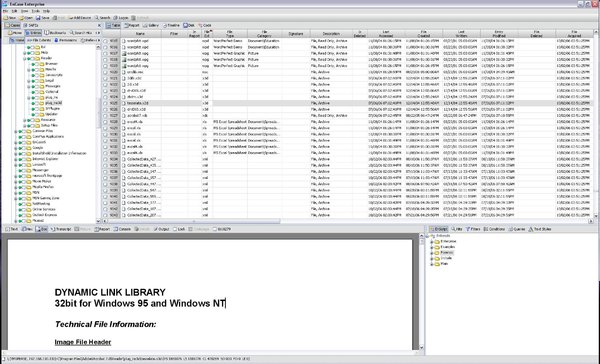
Task: Open the View menu
Action: [24, 11]
